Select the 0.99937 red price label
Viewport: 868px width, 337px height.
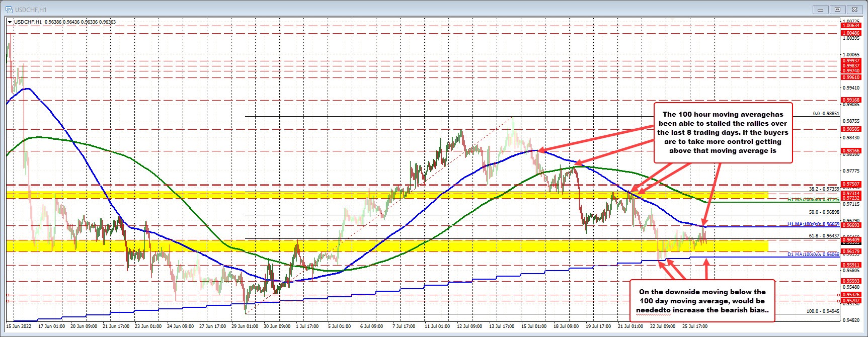(x=851, y=61)
